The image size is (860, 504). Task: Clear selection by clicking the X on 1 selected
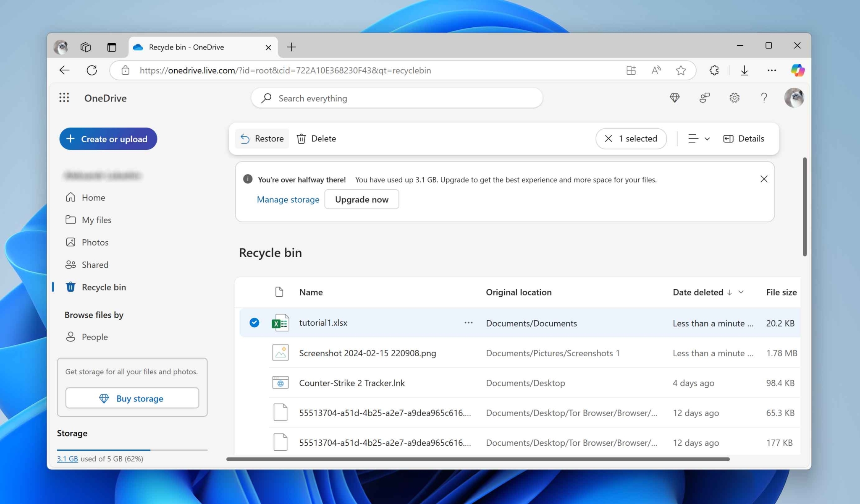[x=610, y=138]
